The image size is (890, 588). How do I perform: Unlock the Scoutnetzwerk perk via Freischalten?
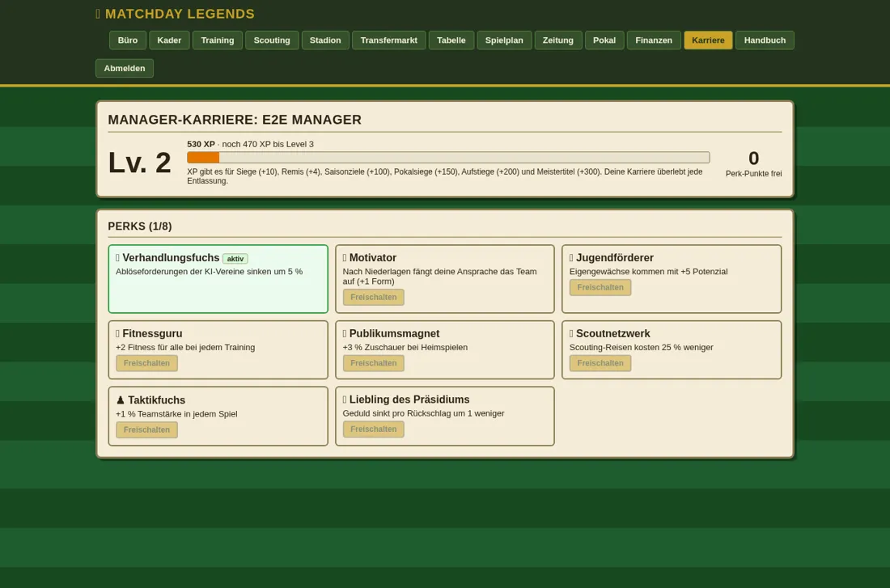[600, 363]
